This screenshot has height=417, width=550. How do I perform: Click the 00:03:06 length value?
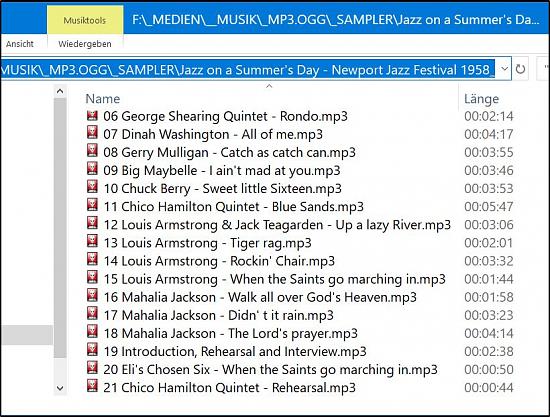click(489, 225)
